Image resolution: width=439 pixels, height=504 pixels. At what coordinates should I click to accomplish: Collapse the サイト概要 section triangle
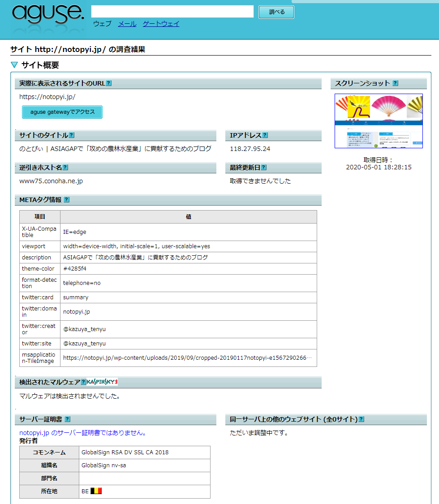(x=14, y=65)
